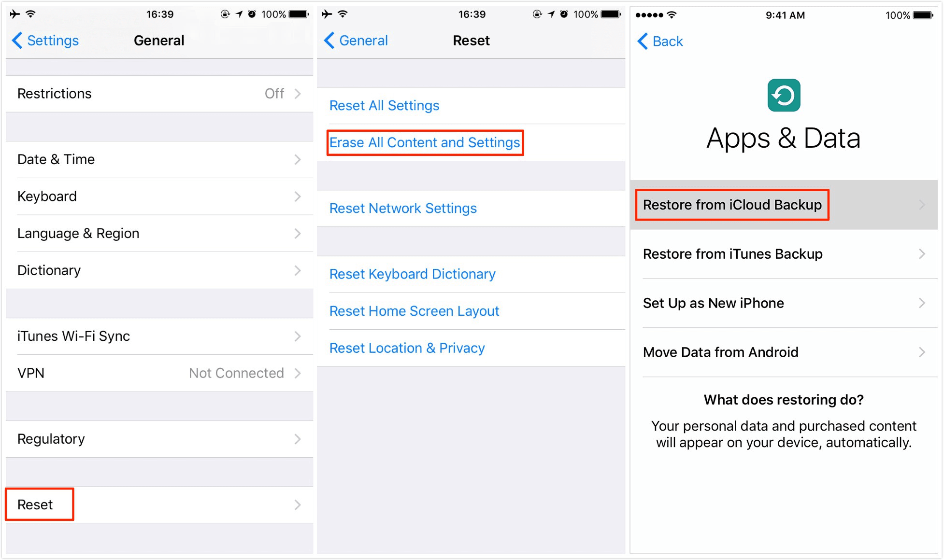This screenshot has height=560, width=944.
Task: Expand the Date & Time settings
Action: click(x=157, y=158)
